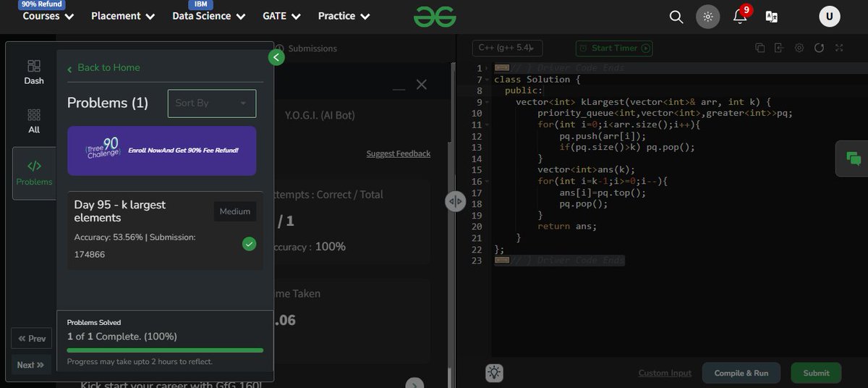The image size is (868, 388).
Task: Select the Problems code sidebar item
Action: click(34, 172)
